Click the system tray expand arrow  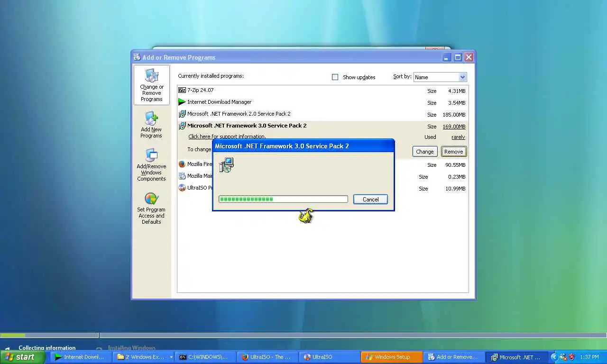point(553,357)
